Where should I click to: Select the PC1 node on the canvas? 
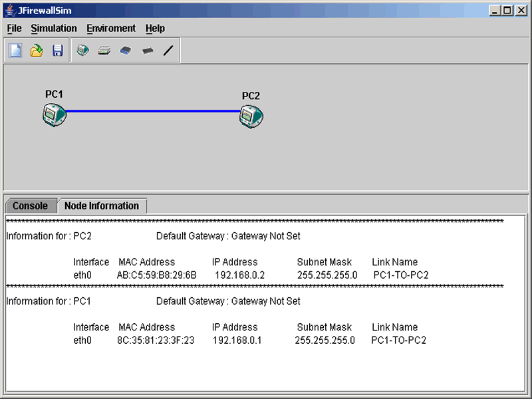[54, 115]
